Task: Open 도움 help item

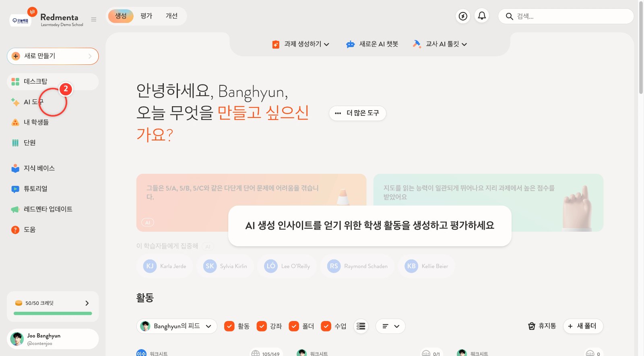Action: [x=53, y=230]
